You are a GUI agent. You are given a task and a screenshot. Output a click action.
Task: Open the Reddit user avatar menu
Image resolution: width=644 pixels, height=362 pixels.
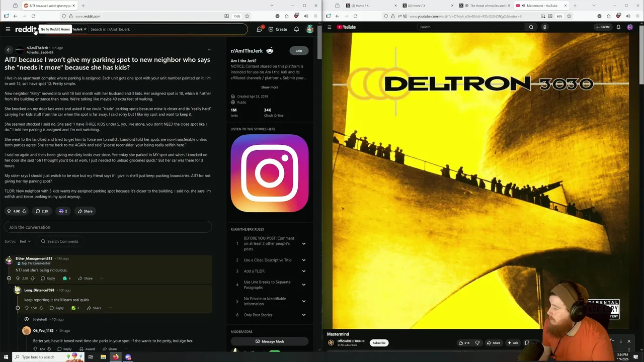click(x=310, y=29)
